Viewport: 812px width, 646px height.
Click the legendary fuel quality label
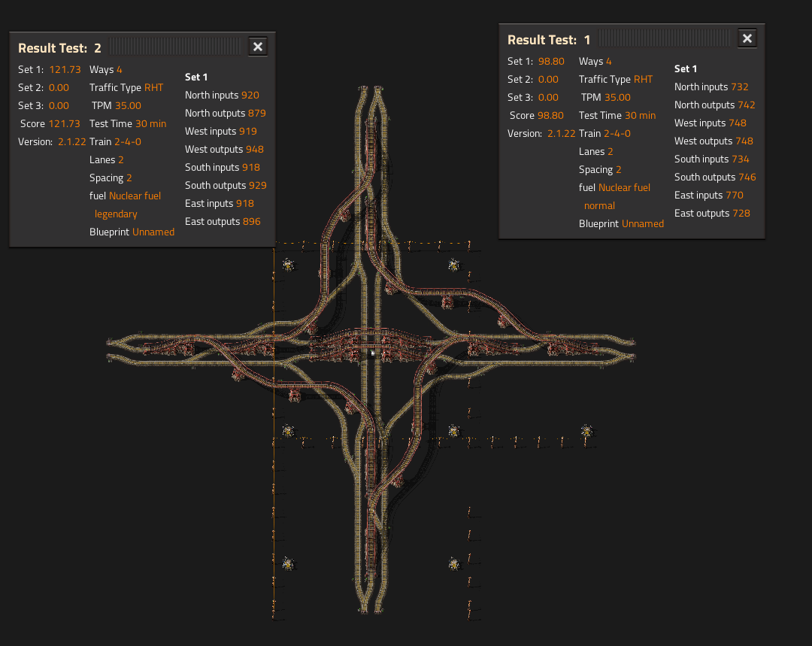point(116,214)
